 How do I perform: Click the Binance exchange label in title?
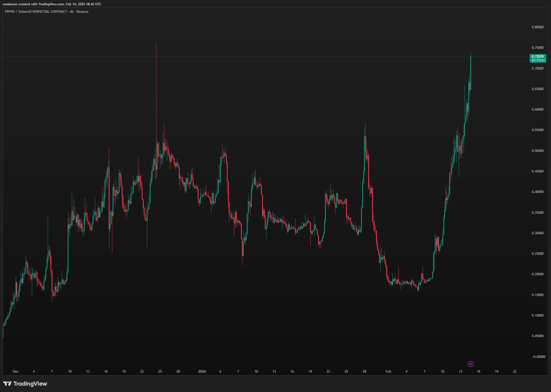pos(82,12)
